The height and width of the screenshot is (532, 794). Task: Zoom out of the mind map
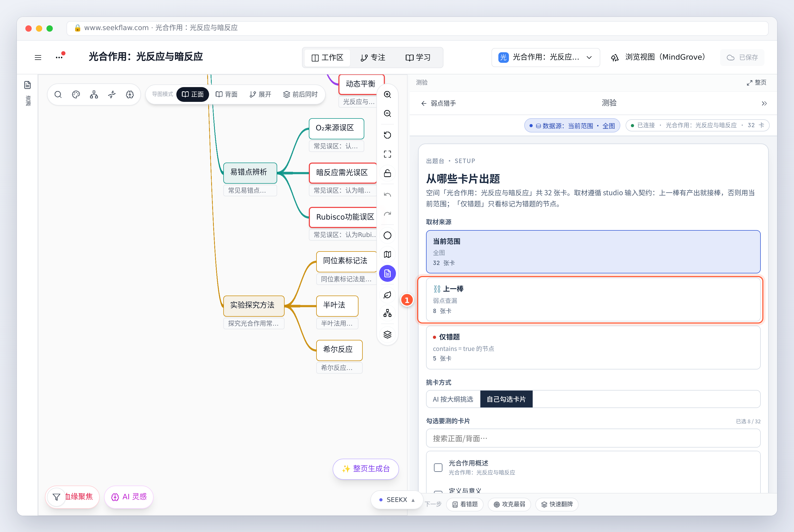(387, 113)
